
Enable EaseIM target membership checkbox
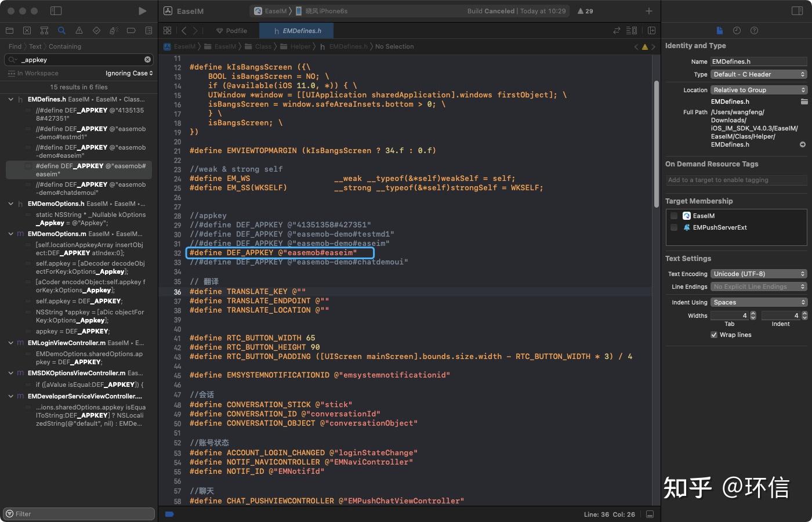click(x=674, y=216)
